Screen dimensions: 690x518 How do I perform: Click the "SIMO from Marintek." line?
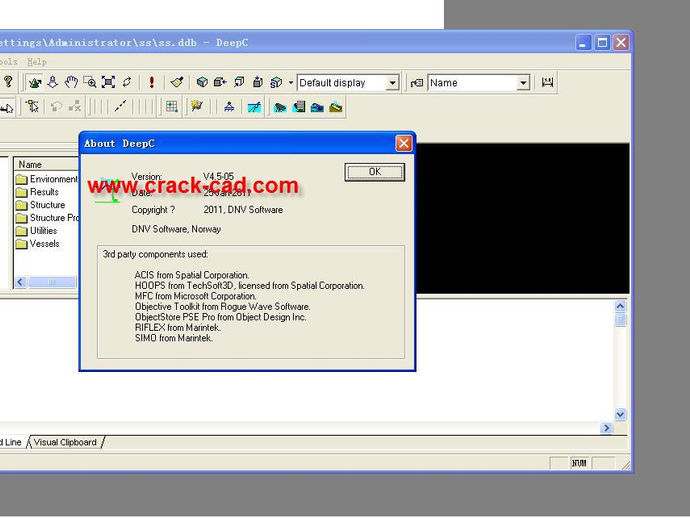click(x=174, y=338)
